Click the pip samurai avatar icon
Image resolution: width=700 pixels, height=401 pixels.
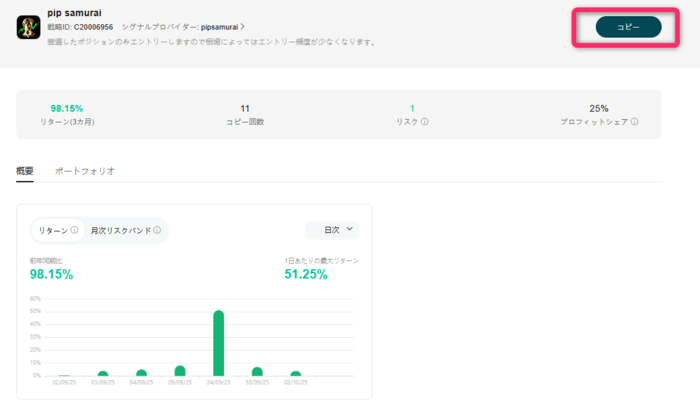pos(28,26)
